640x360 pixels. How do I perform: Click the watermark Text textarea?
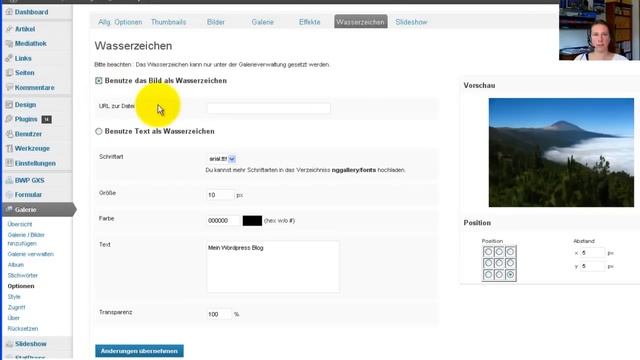tap(273, 267)
